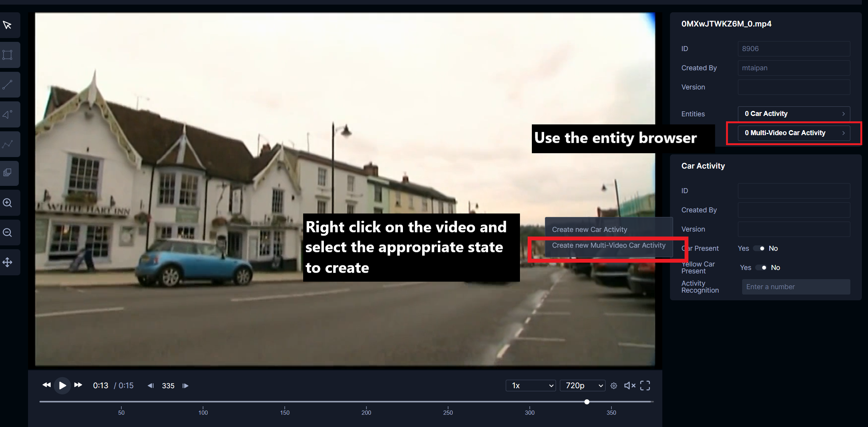
Task: Open the 1x playback speed dropdown
Action: (x=531, y=386)
